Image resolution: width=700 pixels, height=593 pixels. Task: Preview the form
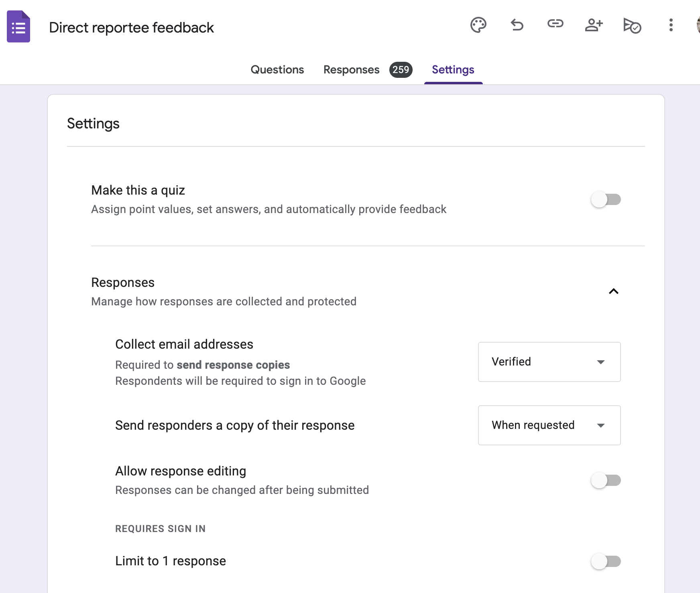click(x=631, y=25)
